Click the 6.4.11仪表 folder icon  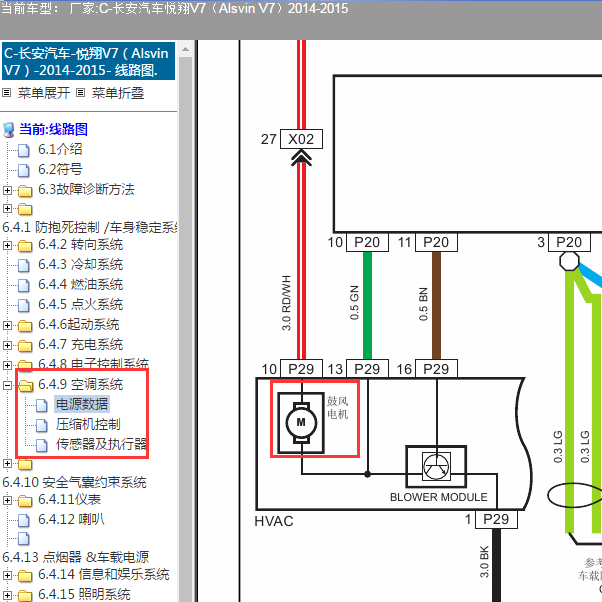[x=25, y=501]
